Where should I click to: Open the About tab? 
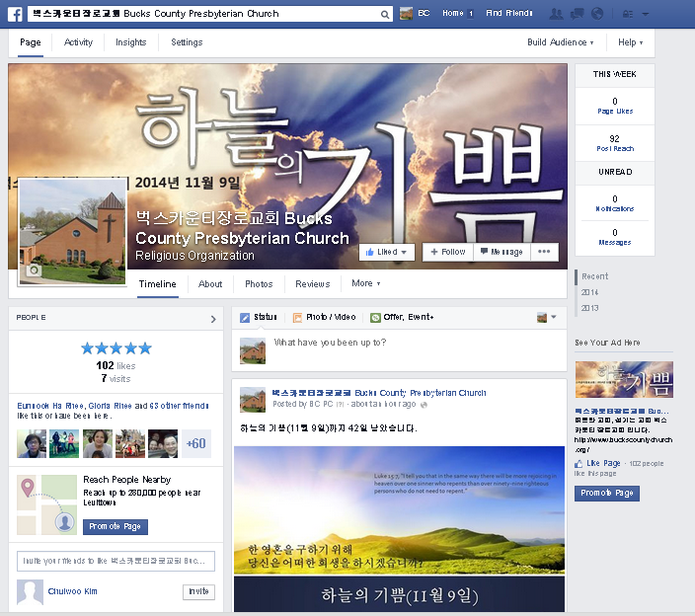click(x=210, y=284)
